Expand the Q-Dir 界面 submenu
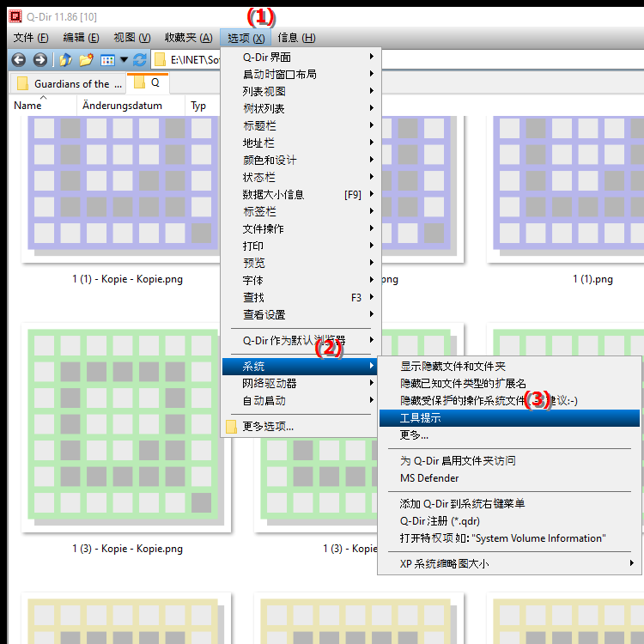 (x=301, y=57)
